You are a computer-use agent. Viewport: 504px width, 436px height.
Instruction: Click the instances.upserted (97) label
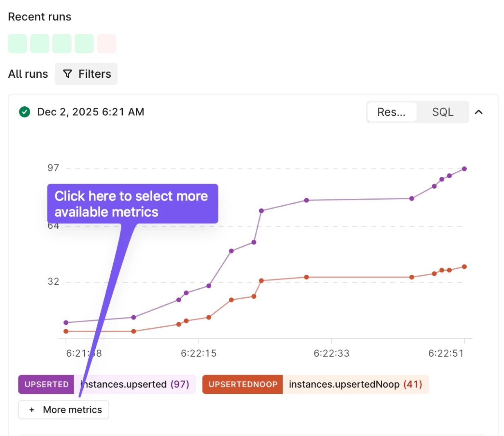pyautogui.click(x=135, y=384)
